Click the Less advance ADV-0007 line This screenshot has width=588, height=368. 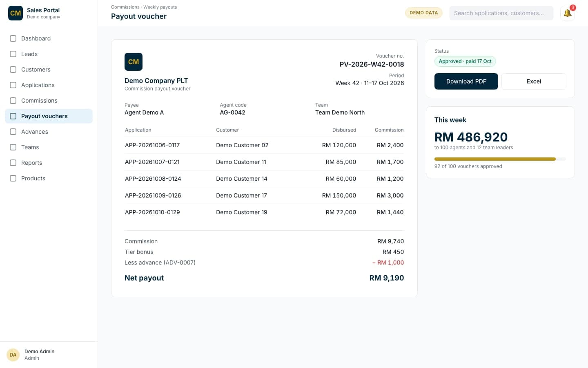[x=264, y=263]
